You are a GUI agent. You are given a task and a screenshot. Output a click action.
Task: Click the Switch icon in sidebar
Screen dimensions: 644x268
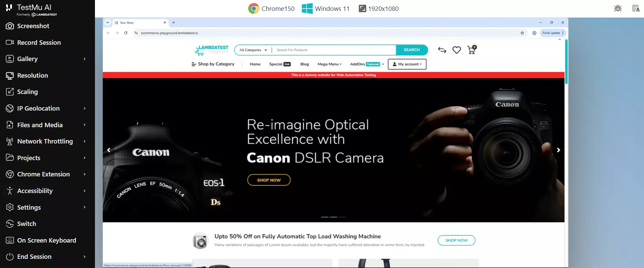tap(10, 224)
